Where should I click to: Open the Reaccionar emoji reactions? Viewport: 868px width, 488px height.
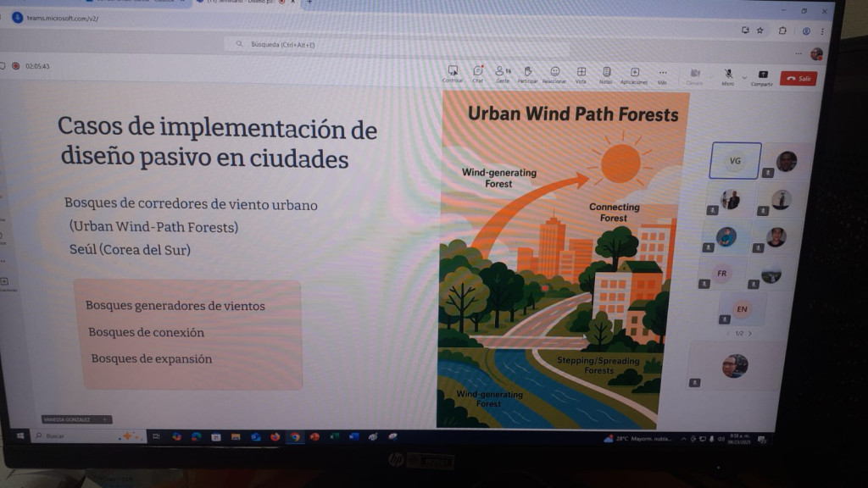click(554, 74)
